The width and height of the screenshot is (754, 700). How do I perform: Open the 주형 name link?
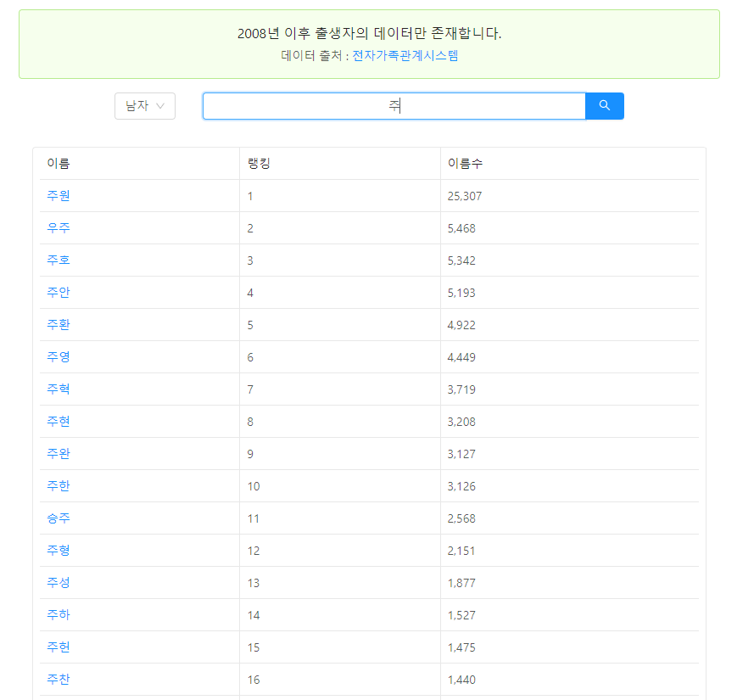(59, 551)
